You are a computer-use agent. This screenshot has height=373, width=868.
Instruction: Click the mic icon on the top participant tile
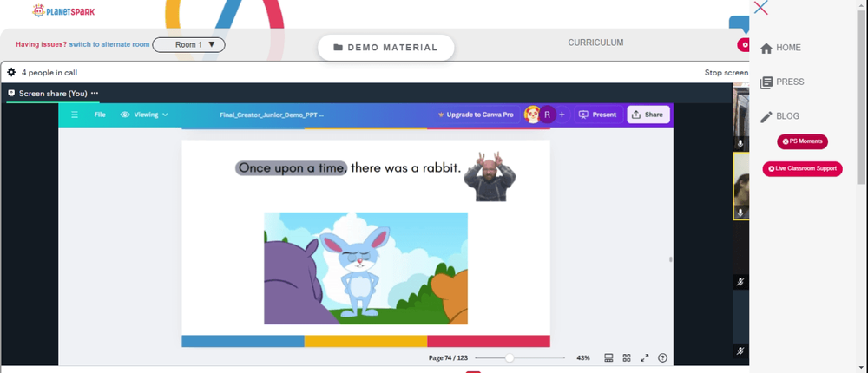tap(740, 144)
